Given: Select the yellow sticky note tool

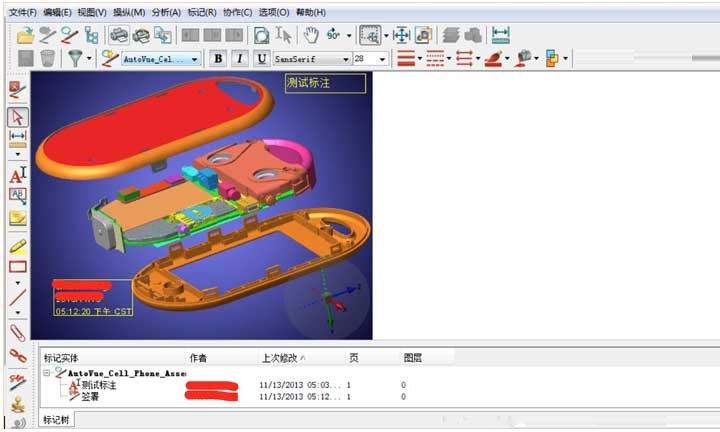Looking at the screenshot, I should (x=17, y=218).
